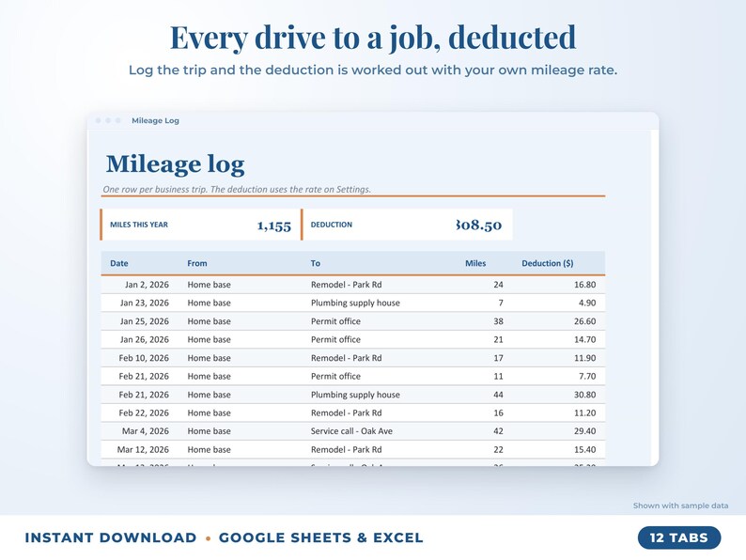Click the 'Date' column header

[119, 263]
